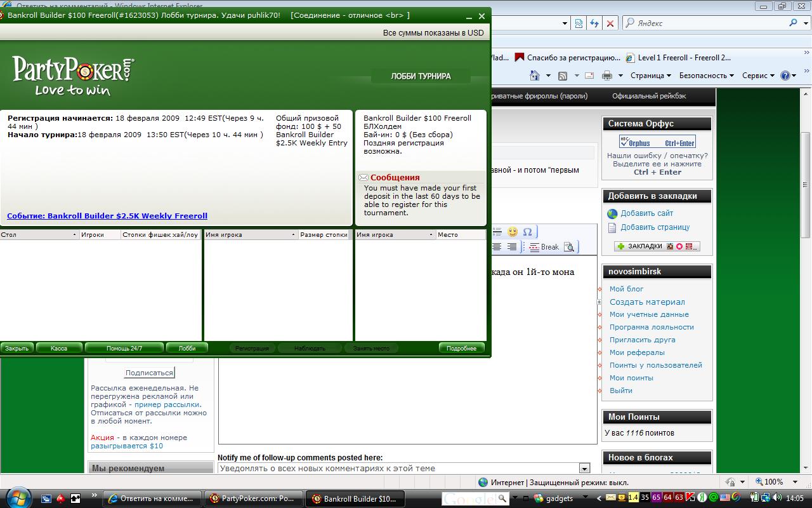
Task: Click the Выйти logout link
Action: click(621, 391)
